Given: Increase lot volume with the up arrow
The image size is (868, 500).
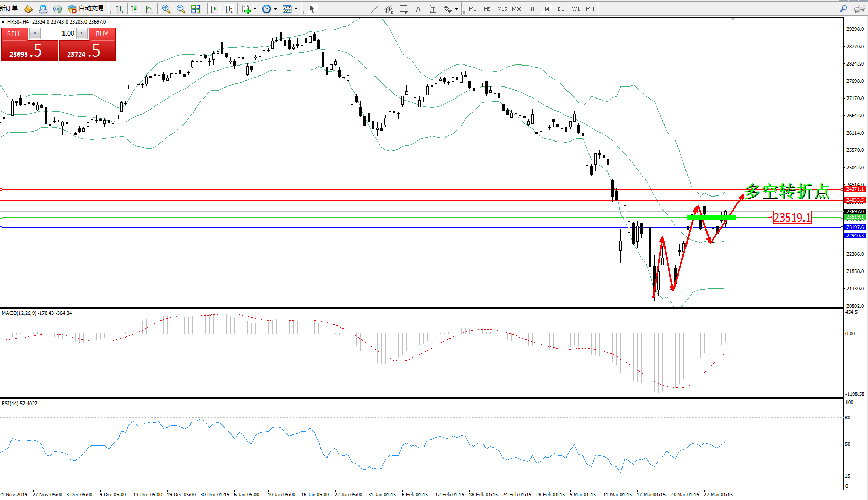Looking at the screenshot, I should click(x=82, y=34).
